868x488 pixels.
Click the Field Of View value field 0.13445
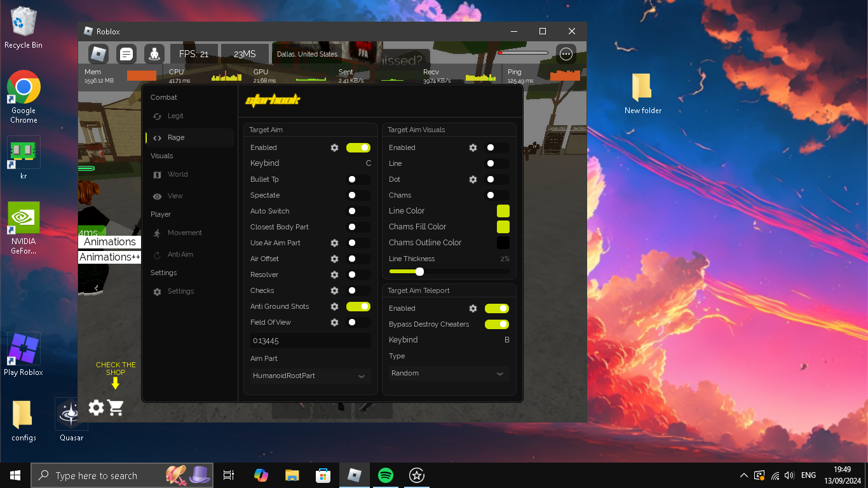pyautogui.click(x=310, y=341)
